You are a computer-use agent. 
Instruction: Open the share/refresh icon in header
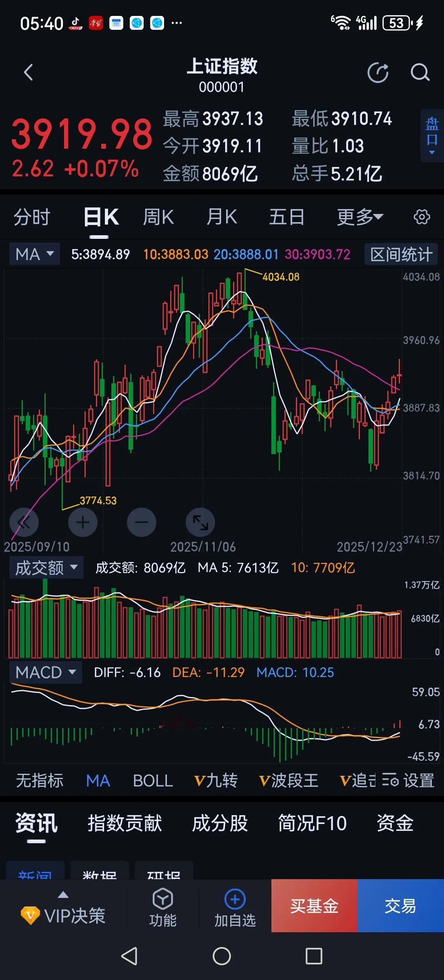[378, 73]
